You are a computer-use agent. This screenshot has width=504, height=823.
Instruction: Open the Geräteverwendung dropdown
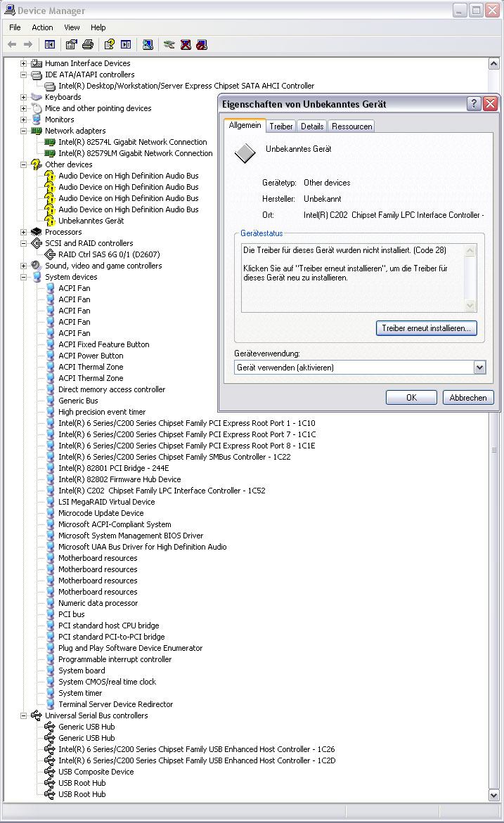coord(479,368)
